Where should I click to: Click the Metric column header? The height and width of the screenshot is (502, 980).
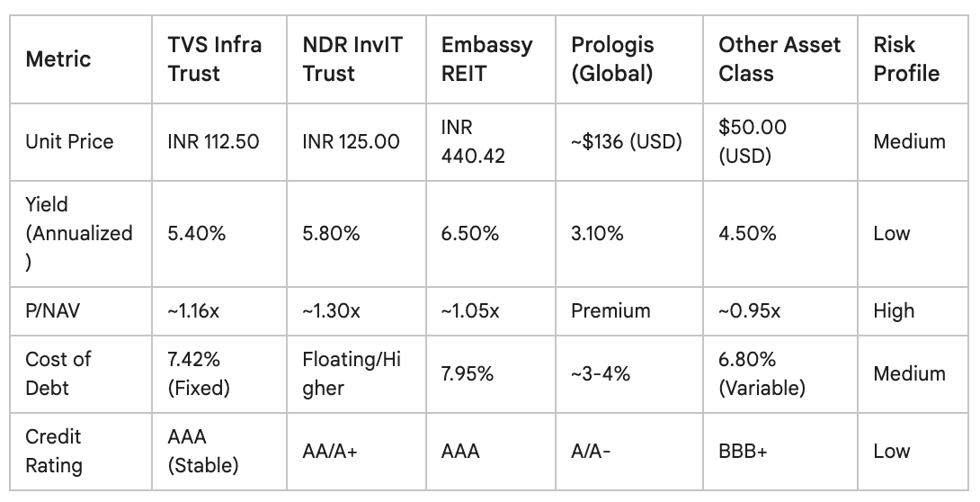(x=81, y=59)
